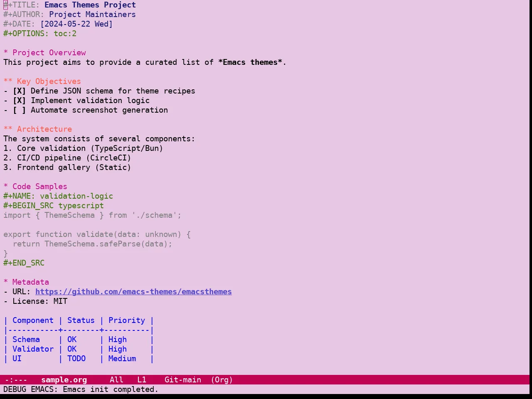The image size is (532, 399).
Task: Collapse the Code Samples heading star
Action: [x=5, y=187]
